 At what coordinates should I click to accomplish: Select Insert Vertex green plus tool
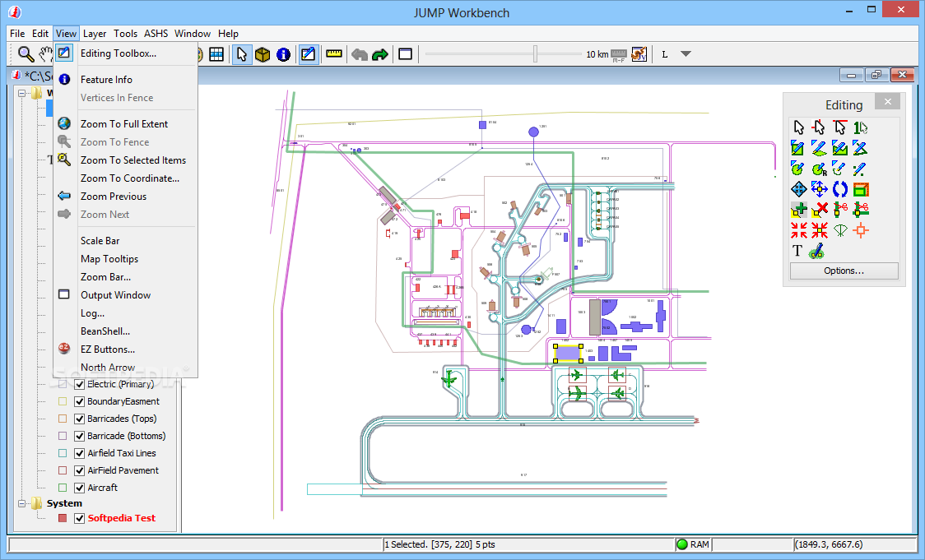click(x=798, y=210)
